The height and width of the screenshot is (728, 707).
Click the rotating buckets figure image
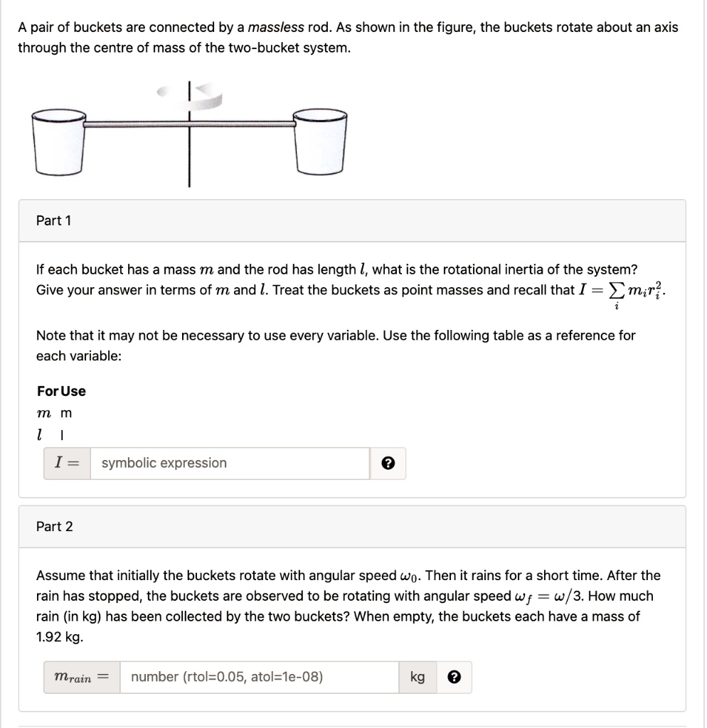188,132
